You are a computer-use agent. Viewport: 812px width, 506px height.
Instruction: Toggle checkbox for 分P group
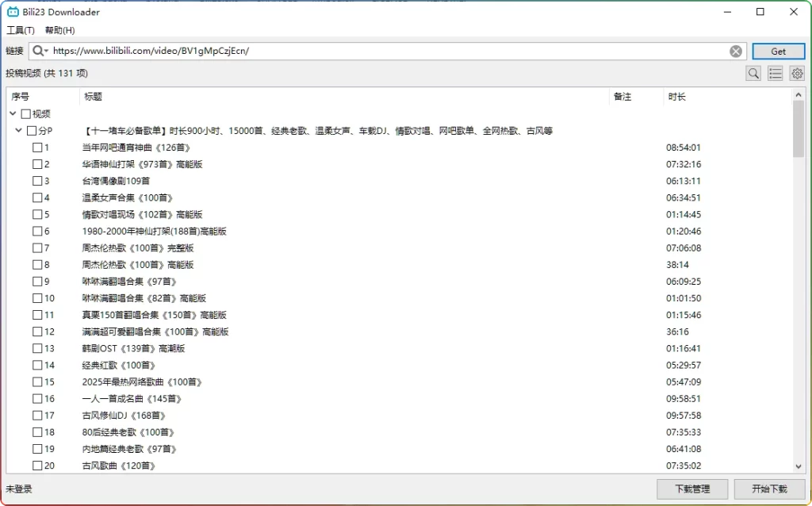click(32, 131)
